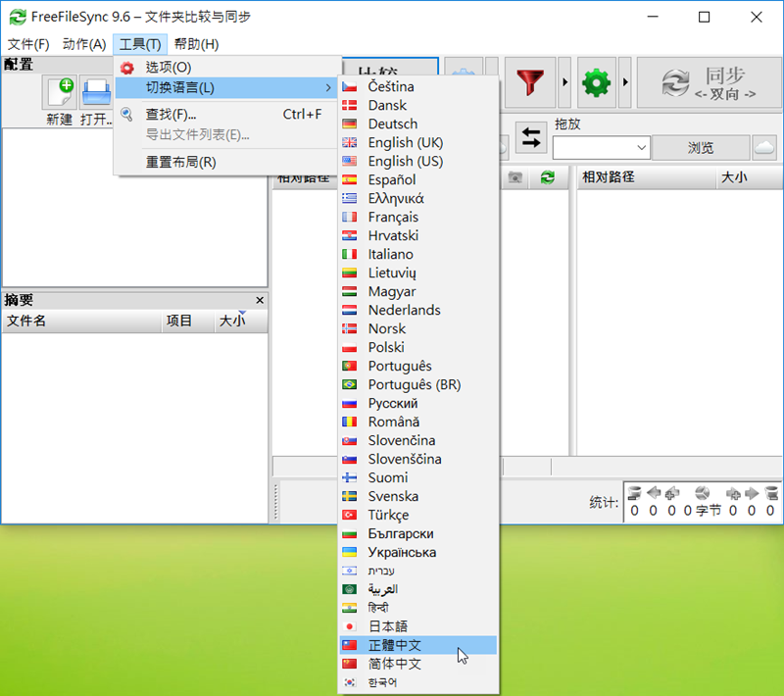Click the cloud folder icon next to 浏览
Screen dimensions: 784x696
tap(764, 147)
